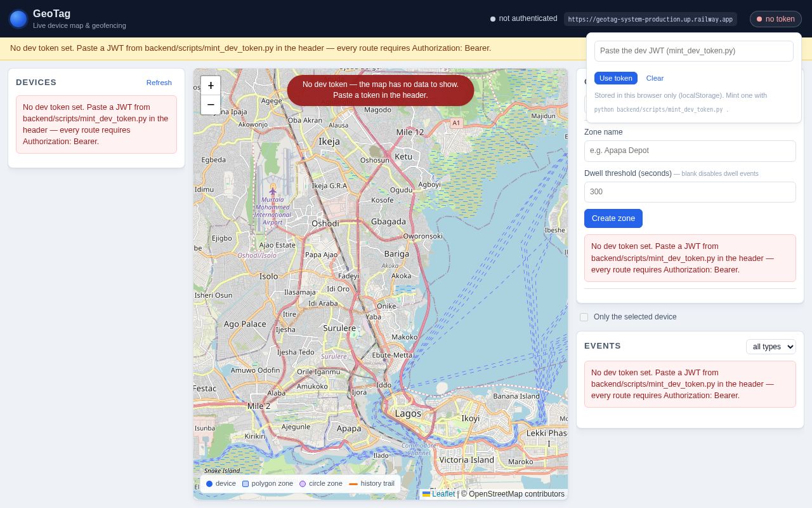Refresh the devices list
812x508 pixels.
[x=159, y=83]
